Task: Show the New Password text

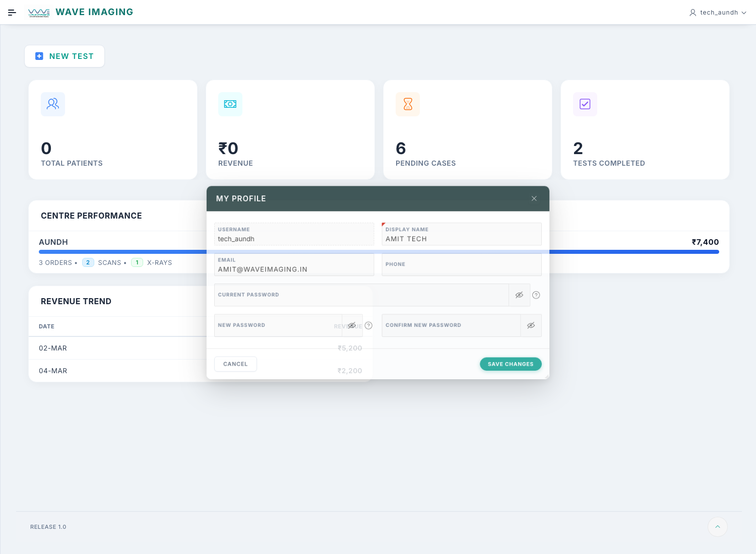Action: click(x=352, y=326)
